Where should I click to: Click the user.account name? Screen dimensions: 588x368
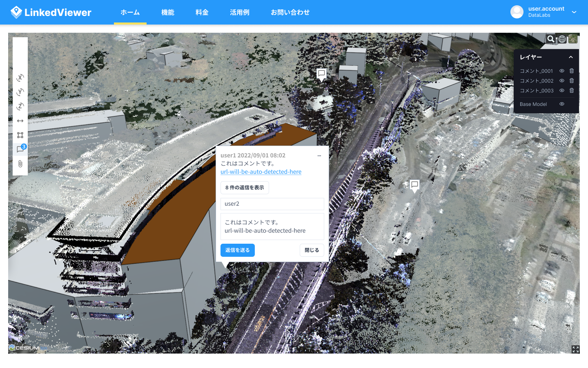546,9
